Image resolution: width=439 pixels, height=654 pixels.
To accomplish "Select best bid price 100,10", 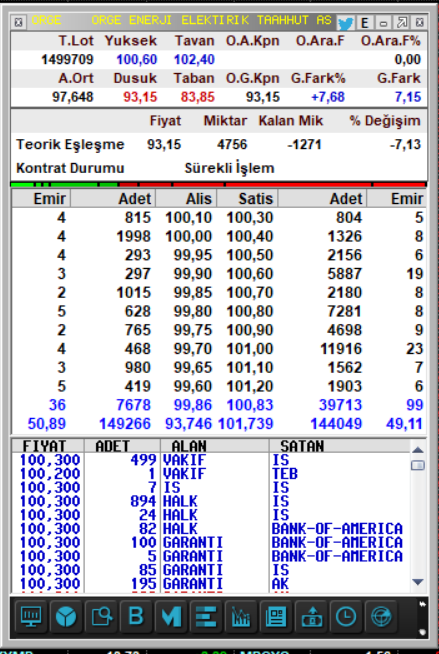I will point(189,218).
